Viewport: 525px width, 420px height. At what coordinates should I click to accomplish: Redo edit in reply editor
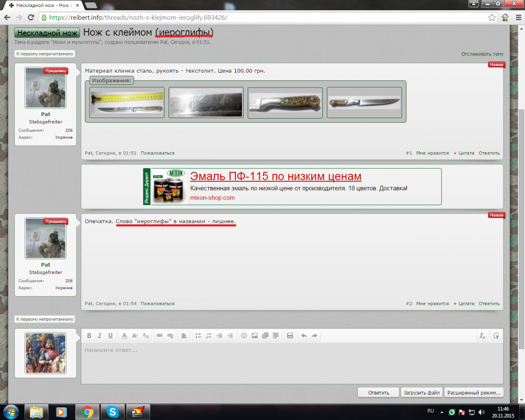[x=314, y=336]
